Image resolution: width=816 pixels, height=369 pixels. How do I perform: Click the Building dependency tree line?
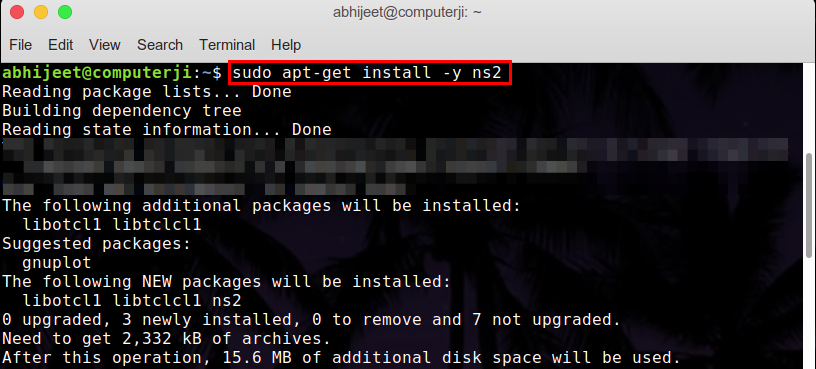tap(122, 111)
